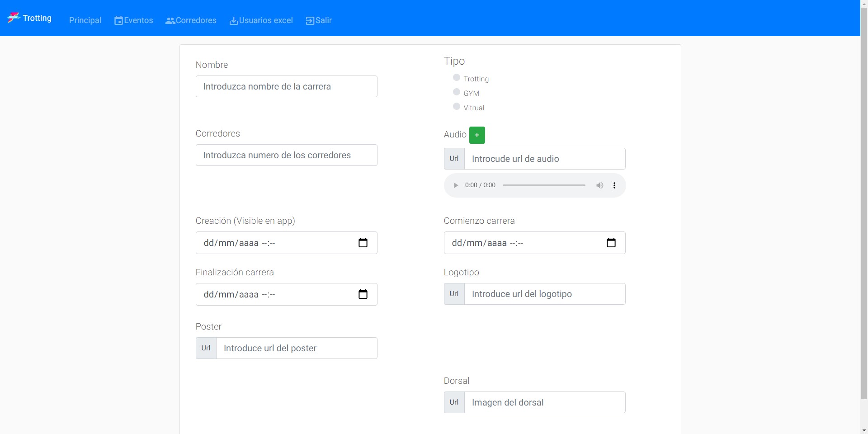Screen dimensions: 868x434
Task: Open audio player more options menu
Action: pyautogui.click(x=614, y=185)
